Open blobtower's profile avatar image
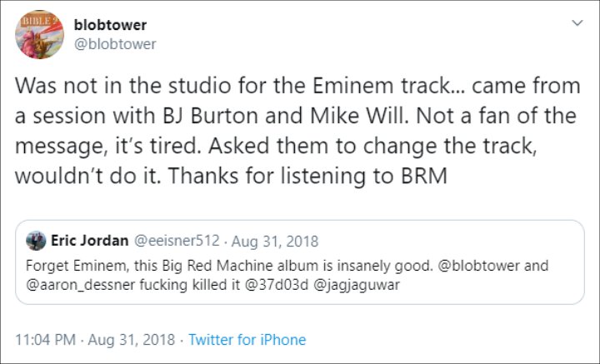Screen dimensions: 600x364 tap(39, 34)
